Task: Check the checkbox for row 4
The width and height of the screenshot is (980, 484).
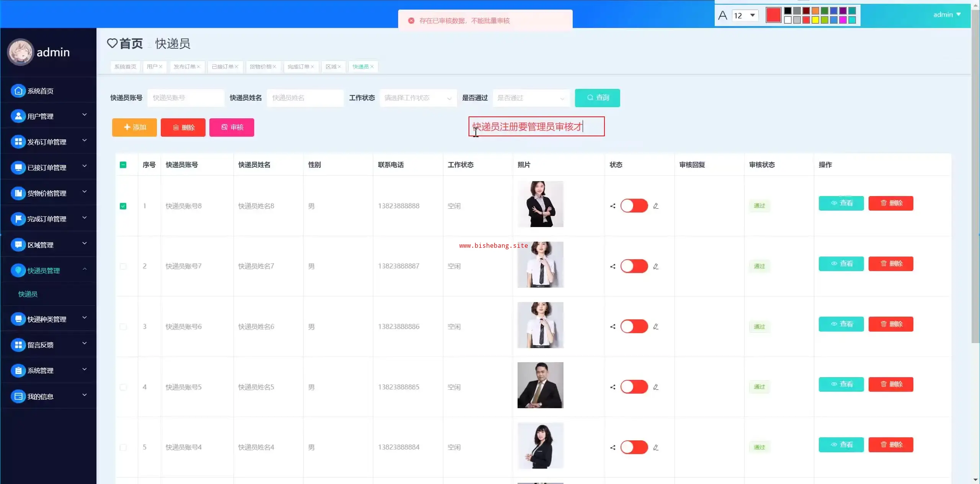Action: pyautogui.click(x=123, y=387)
